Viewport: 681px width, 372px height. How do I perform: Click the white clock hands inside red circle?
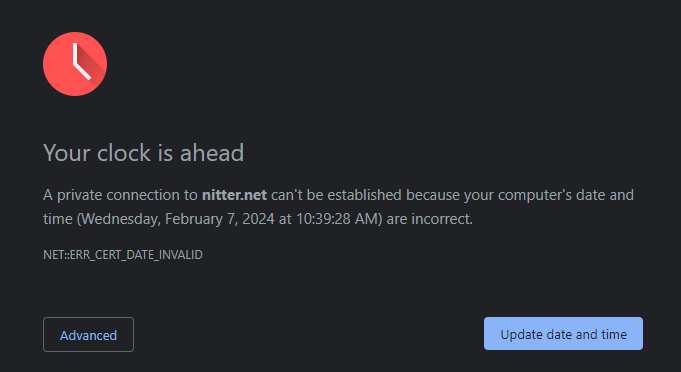point(81,62)
